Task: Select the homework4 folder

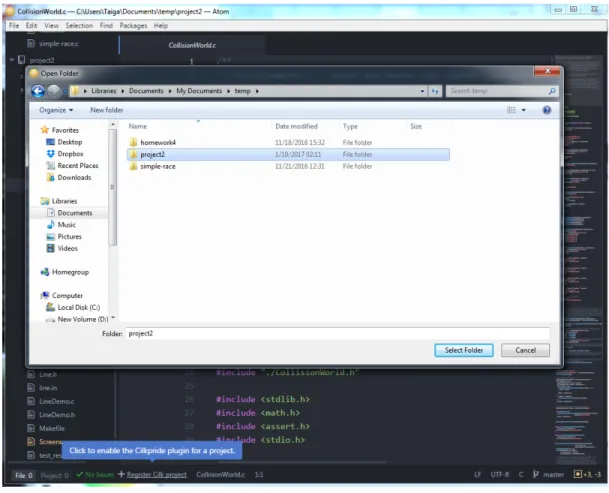Action: (158, 143)
